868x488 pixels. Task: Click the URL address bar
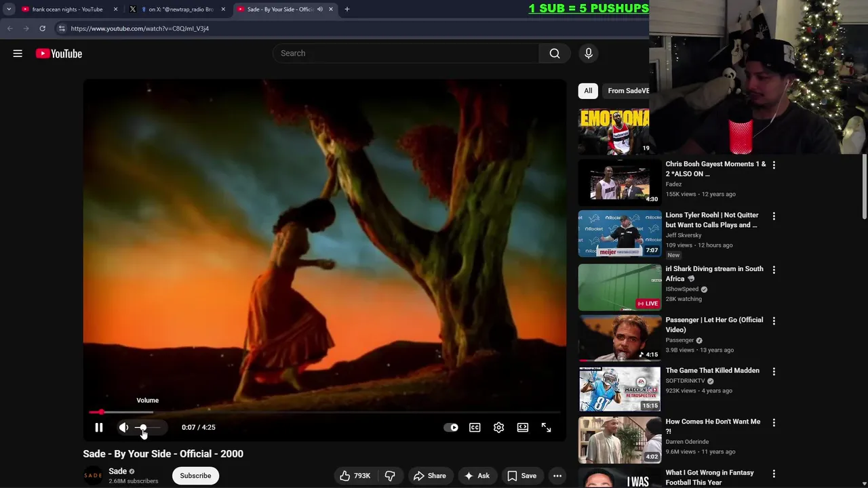click(x=353, y=28)
